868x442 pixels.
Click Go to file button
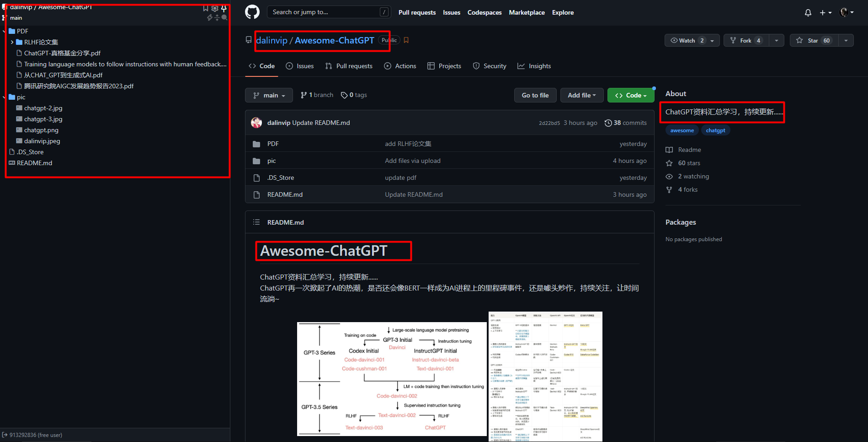pyautogui.click(x=536, y=95)
